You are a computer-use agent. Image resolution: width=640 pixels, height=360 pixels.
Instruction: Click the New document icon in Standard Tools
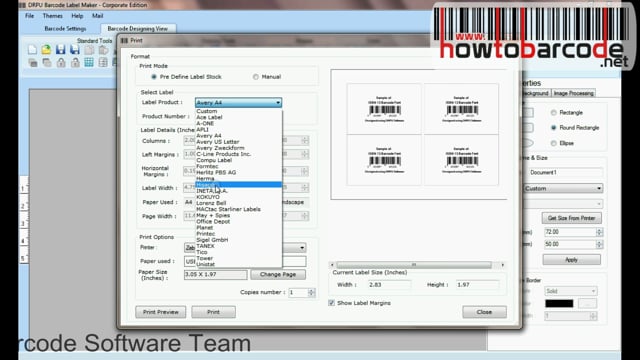[x=32, y=50]
